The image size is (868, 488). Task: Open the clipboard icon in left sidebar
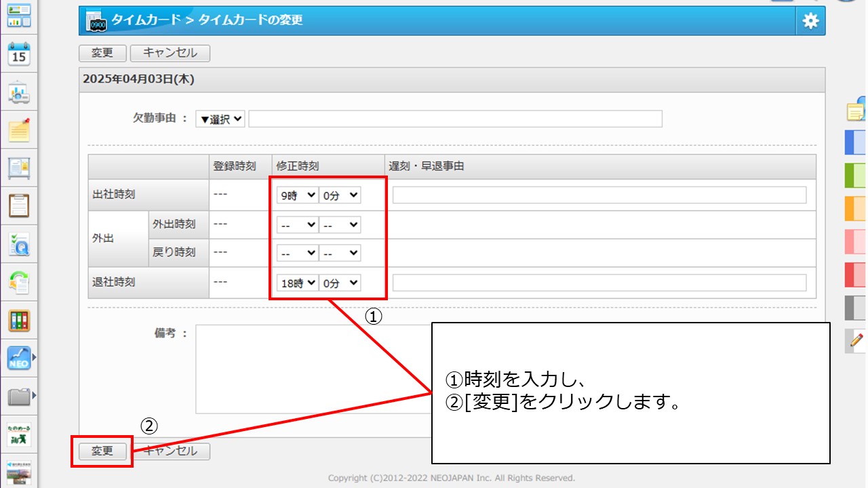[19, 205]
